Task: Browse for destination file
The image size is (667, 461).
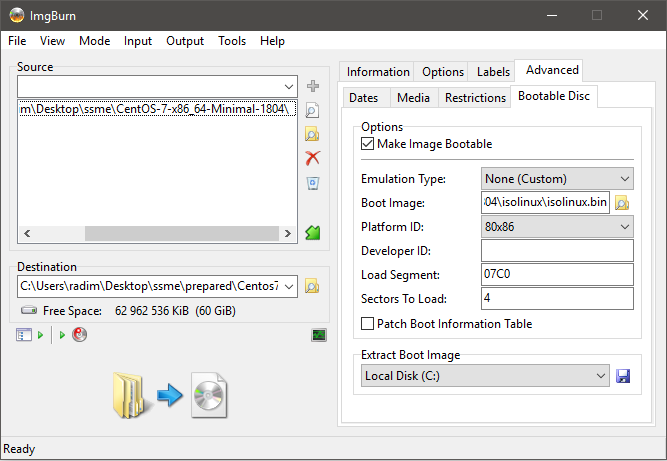Action: point(312,287)
